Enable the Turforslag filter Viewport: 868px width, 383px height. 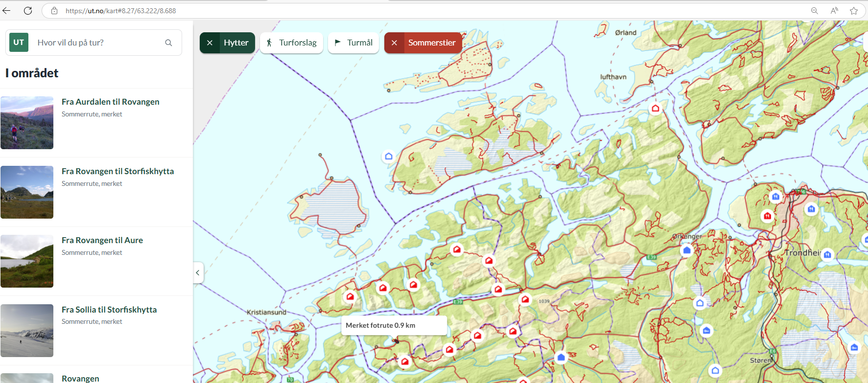[292, 43]
